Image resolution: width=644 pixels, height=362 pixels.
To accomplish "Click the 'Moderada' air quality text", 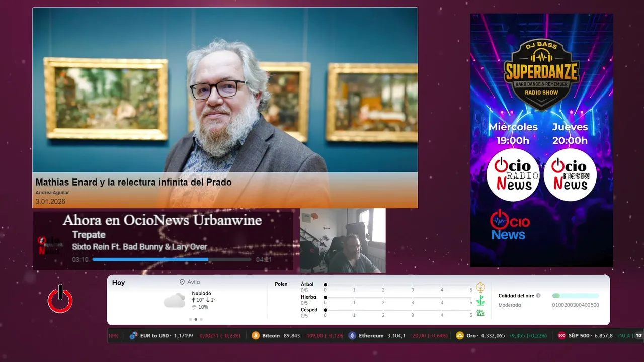I will click(x=509, y=305).
